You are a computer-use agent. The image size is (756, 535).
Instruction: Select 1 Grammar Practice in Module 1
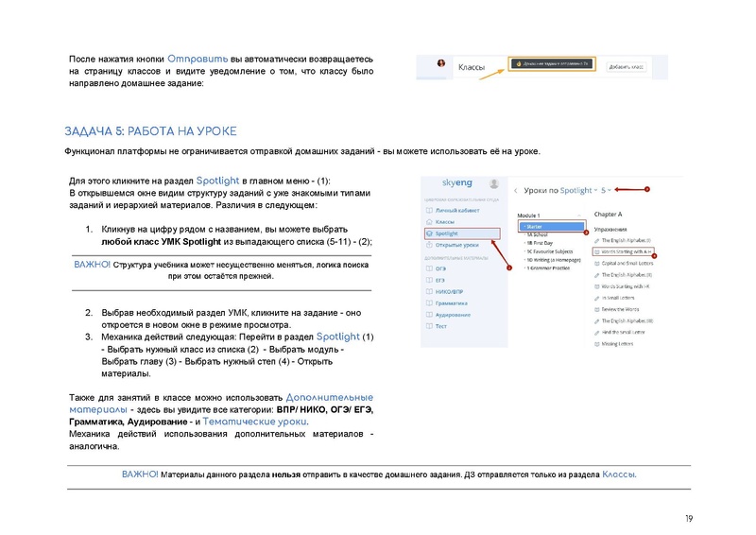click(548, 268)
